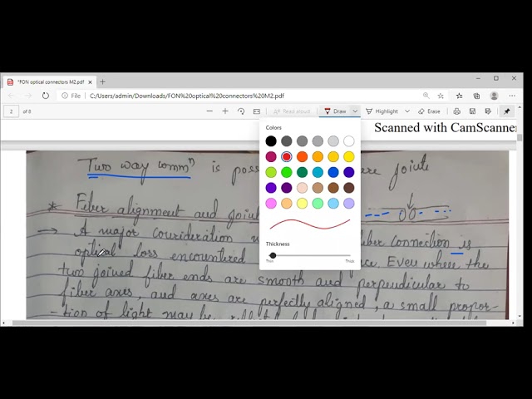Click the File info icon in address bar
Screen dimensions: 532x399
tap(65, 96)
